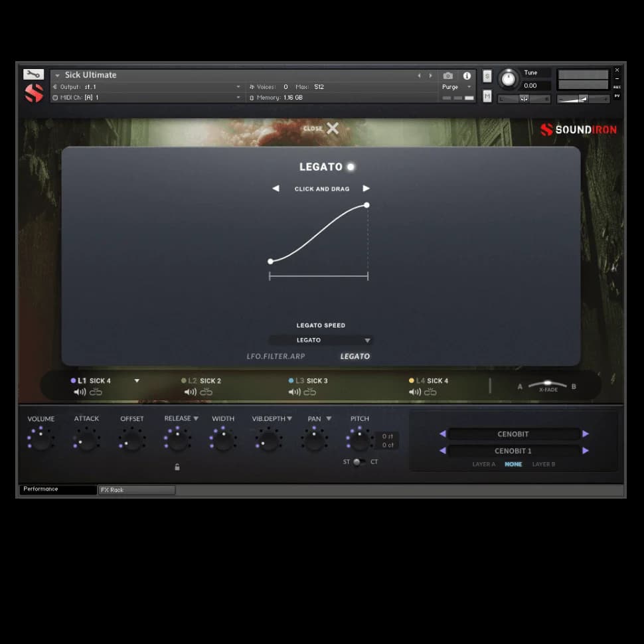Open the LFO.FILTER.ARP page
This screenshot has width=644, height=644.
click(276, 357)
